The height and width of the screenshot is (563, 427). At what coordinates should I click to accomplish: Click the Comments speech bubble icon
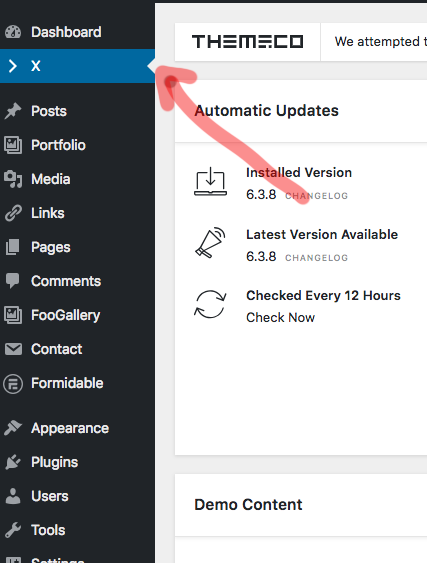[13, 281]
